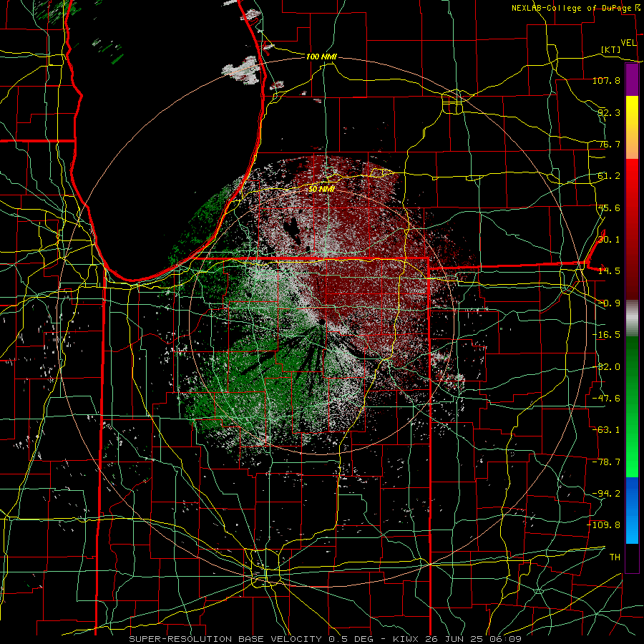This screenshot has height=644, width=644.
Task: Click the VEL legend title
Action: coord(628,43)
